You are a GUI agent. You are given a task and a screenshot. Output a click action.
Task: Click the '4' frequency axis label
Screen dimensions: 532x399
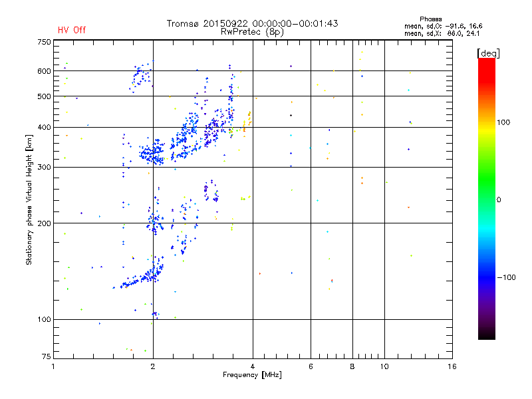click(x=253, y=366)
